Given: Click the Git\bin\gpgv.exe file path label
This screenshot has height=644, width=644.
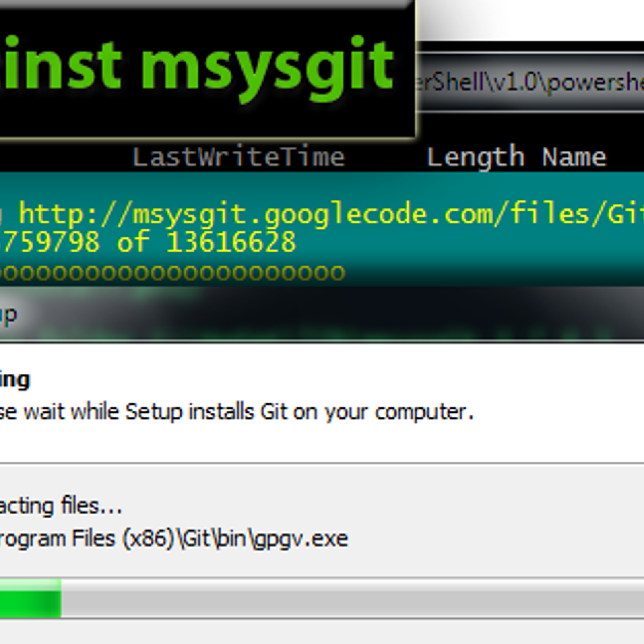Looking at the screenshot, I should pos(173,539).
